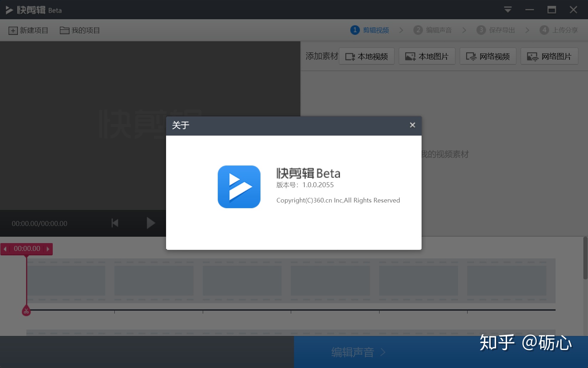
Task: Close the 快剪辑 application window
Action: pos(573,10)
